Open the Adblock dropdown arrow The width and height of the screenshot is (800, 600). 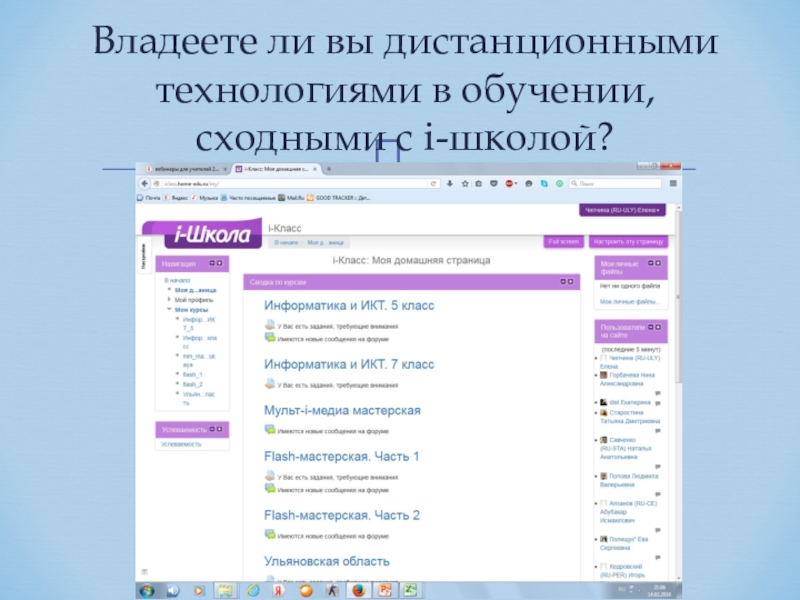[516, 184]
